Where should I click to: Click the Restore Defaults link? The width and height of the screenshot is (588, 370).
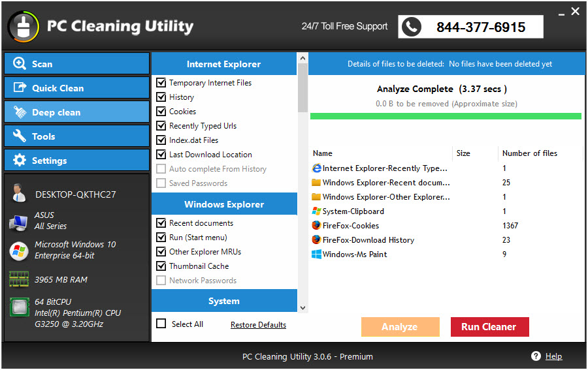(258, 325)
